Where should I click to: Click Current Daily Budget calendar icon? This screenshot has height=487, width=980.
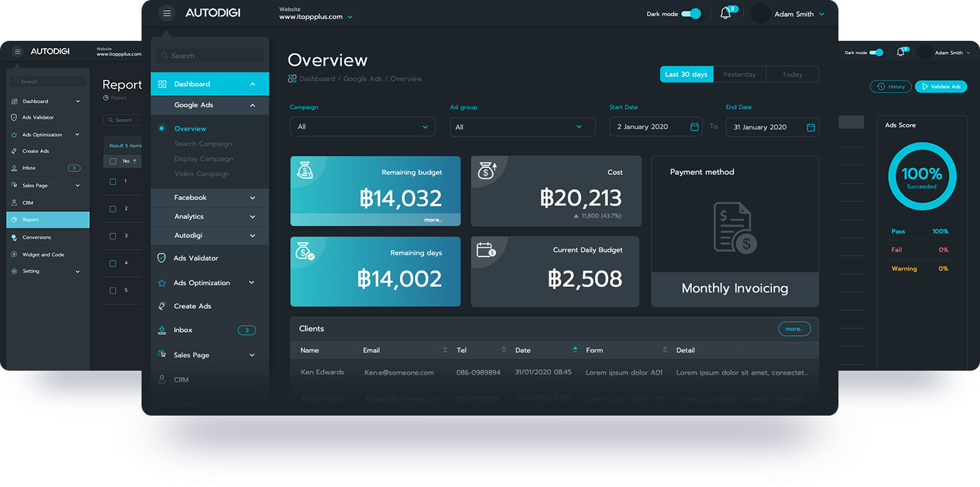click(x=487, y=250)
